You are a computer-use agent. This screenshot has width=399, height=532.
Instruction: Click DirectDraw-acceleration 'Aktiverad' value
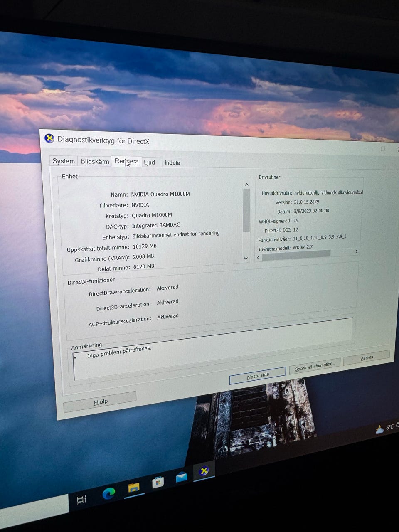[x=167, y=288]
